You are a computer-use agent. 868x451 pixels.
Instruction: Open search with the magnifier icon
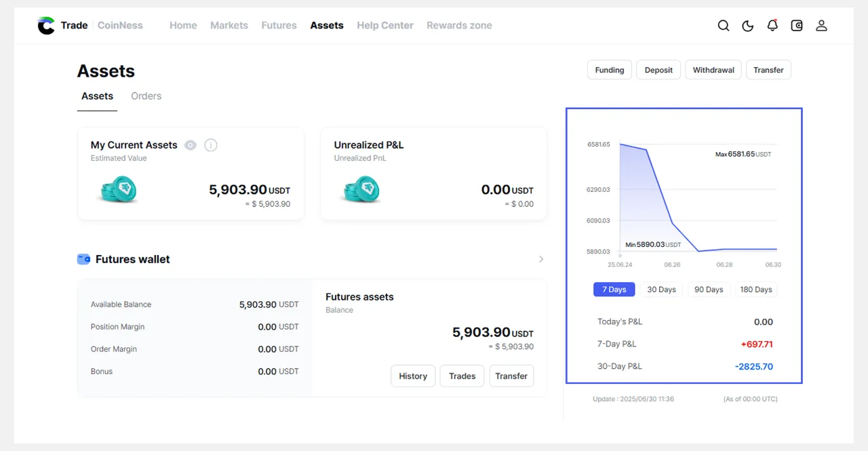[724, 26]
